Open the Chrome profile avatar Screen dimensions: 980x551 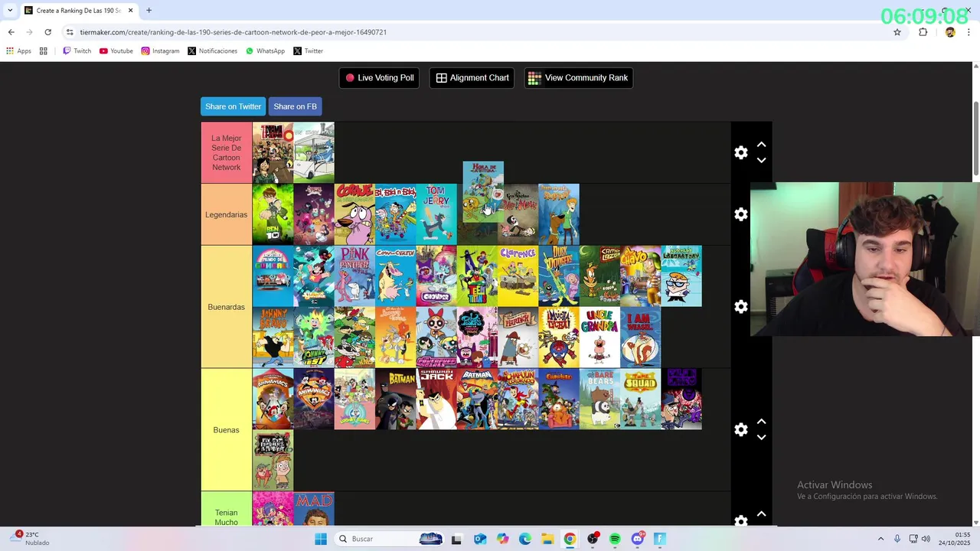(x=950, y=32)
